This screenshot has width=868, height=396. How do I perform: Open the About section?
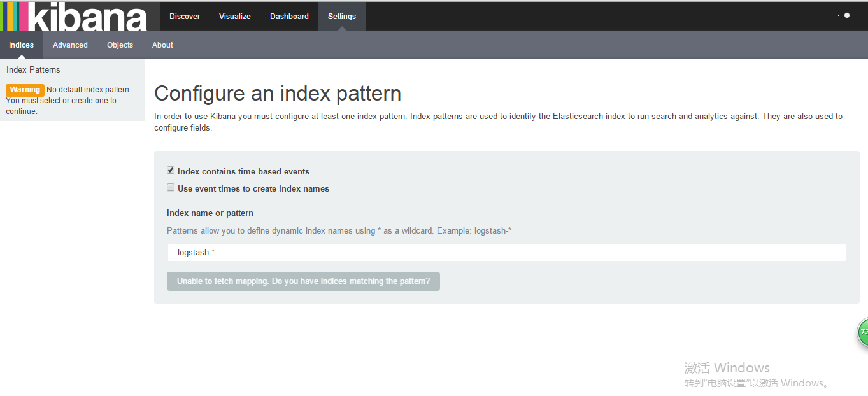(x=162, y=45)
